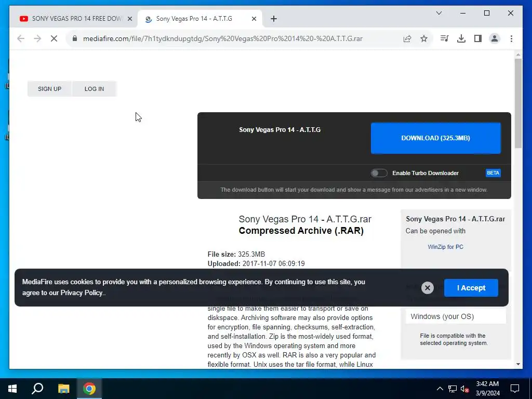Click scrollbar up arrow
532x399 pixels.
coord(518,54)
